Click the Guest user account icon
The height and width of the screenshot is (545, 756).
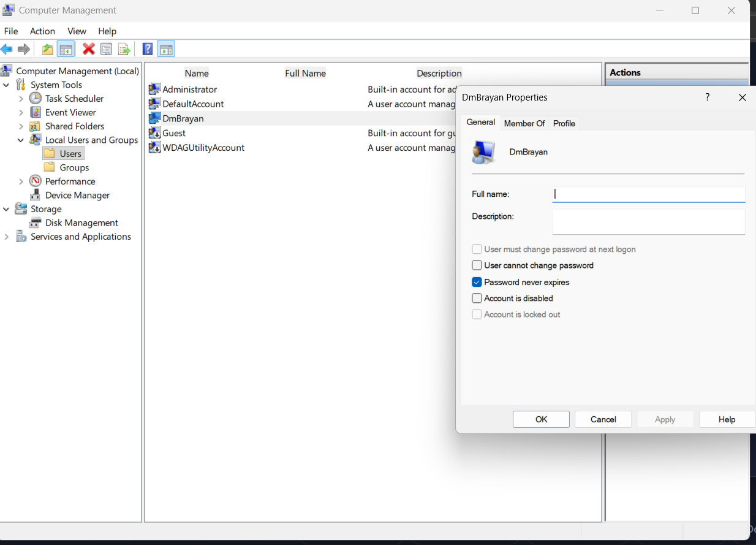pyautogui.click(x=154, y=133)
